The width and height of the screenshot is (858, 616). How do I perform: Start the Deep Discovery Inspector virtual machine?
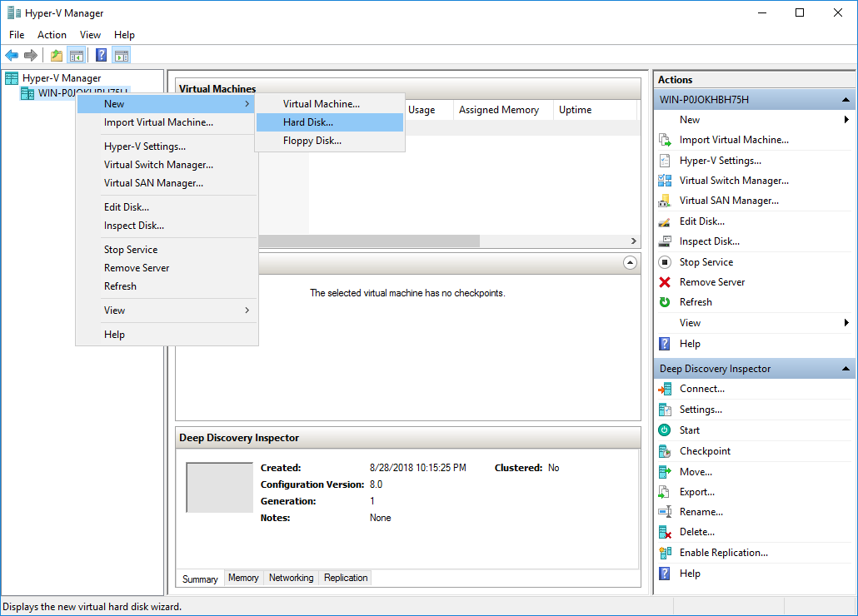coord(665,430)
